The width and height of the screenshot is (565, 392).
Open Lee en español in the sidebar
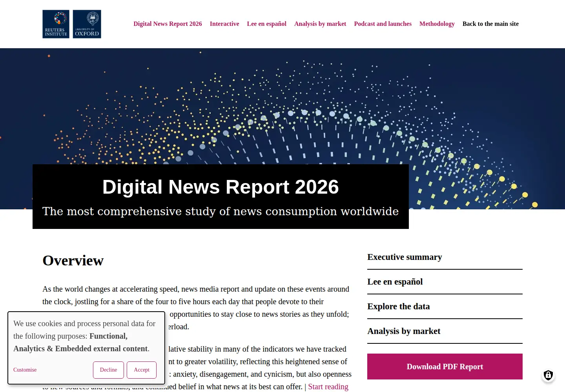click(395, 282)
